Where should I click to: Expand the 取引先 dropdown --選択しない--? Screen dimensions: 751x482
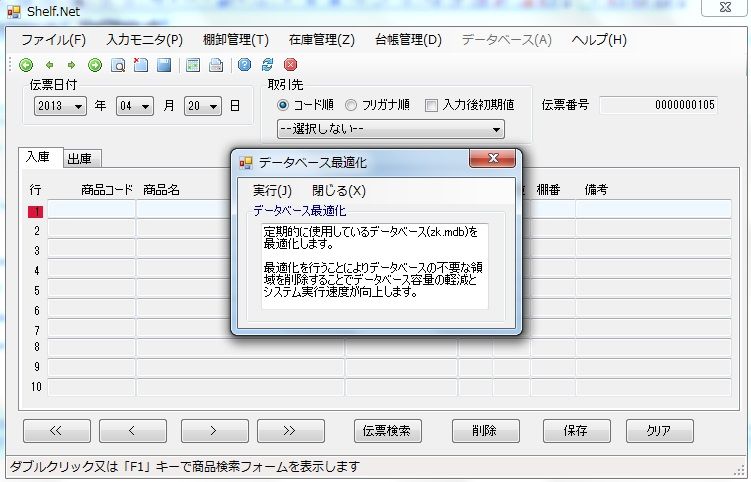pos(390,129)
